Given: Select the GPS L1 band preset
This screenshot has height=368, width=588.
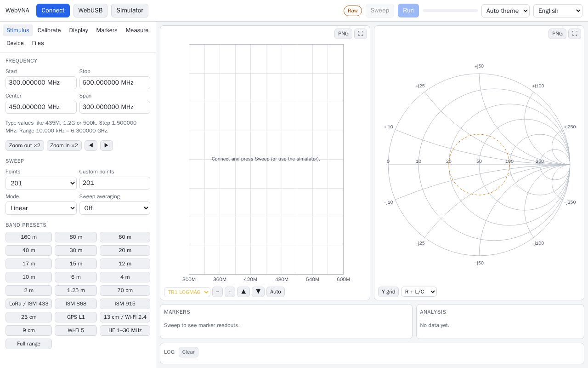Looking at the screenshot, I should [x=76, y=317].
